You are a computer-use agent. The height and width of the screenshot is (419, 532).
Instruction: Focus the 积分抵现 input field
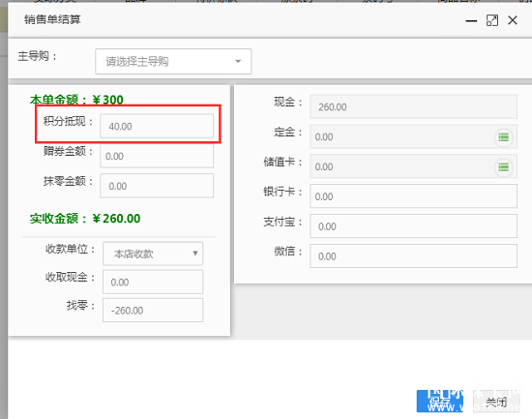tap(157, 127)
